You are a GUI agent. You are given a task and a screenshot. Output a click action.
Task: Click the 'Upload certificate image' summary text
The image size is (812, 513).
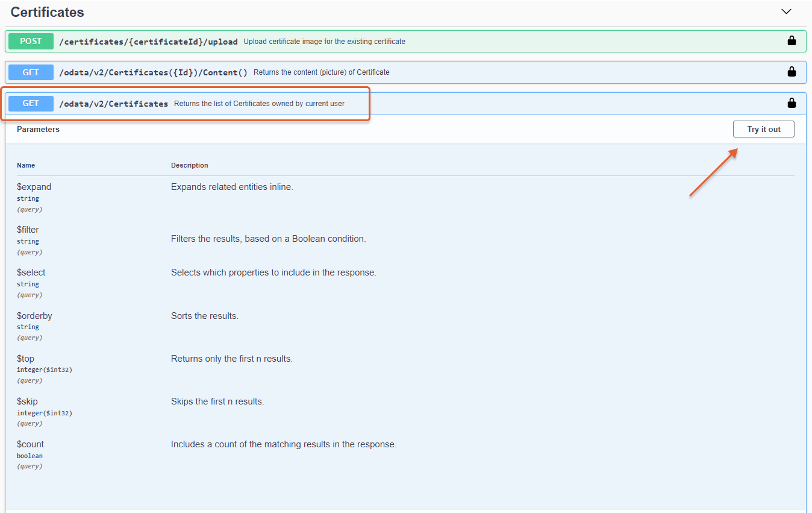coord(324,42)
